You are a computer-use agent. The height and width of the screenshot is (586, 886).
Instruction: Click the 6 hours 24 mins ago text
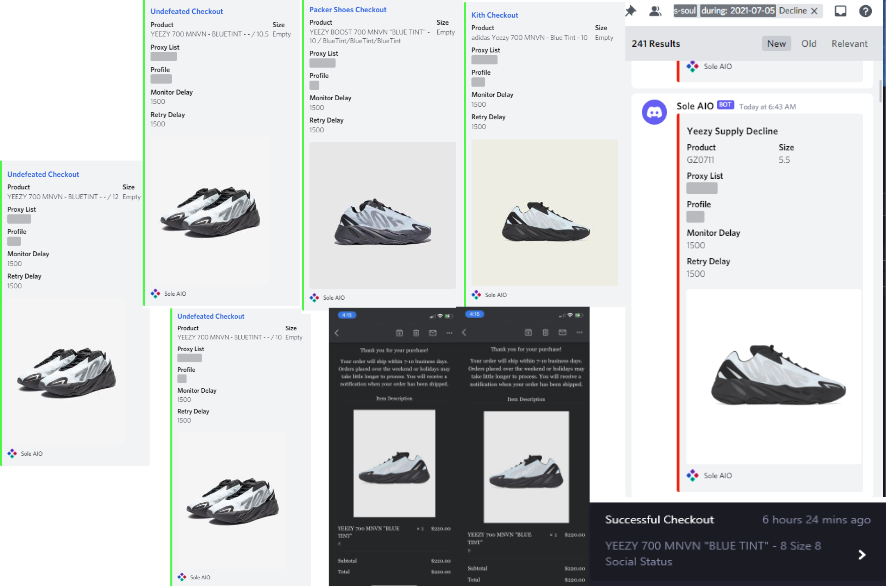pyautogui.click(x=816, y=520)
